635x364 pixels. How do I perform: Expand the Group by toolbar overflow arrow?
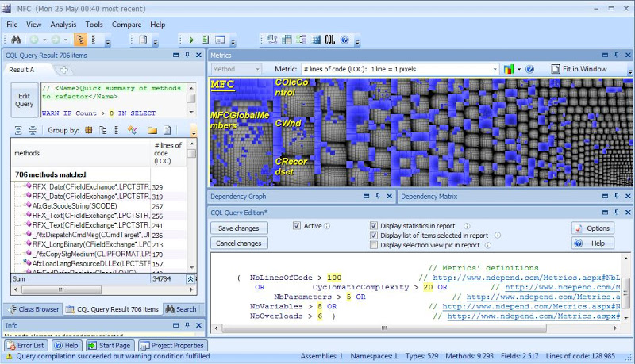[194, 131]
